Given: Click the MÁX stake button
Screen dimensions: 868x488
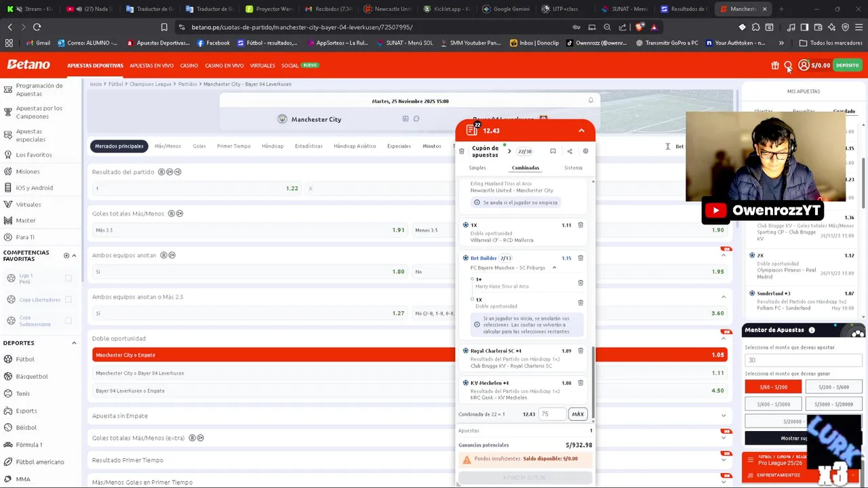Looking at the screenshot, I should tap(578, 414).
